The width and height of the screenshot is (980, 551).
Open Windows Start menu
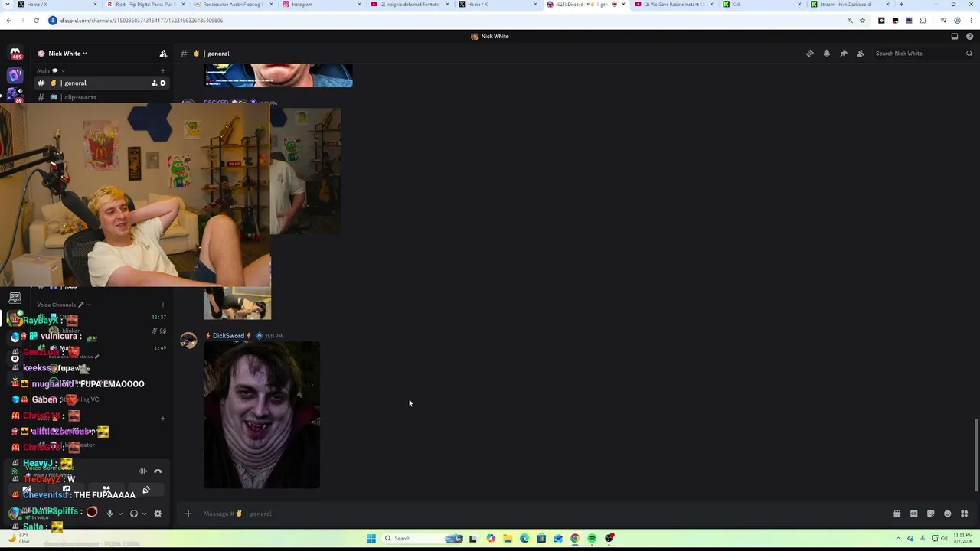click(371, 539)
